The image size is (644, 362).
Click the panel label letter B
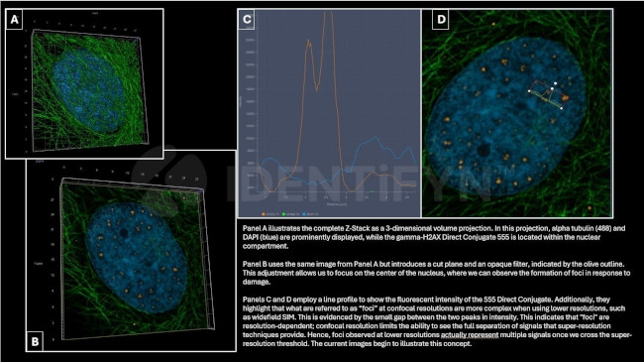tap(36, 341)
